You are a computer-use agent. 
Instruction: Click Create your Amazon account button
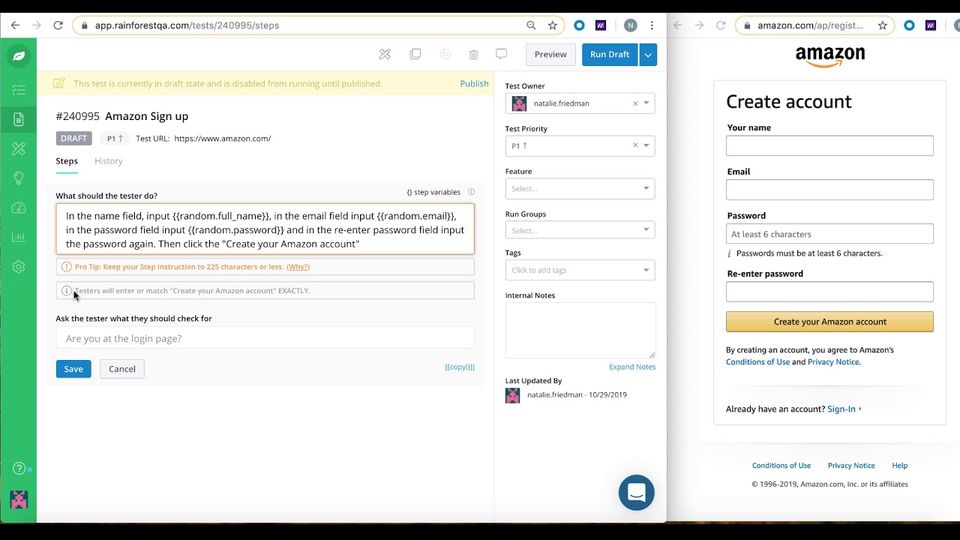[830, 321]
